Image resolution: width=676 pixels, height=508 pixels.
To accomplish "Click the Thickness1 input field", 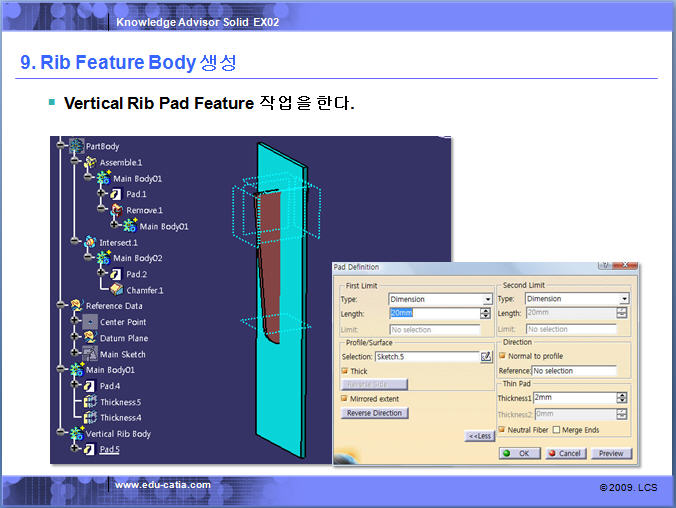I will (x=574, y=398).
